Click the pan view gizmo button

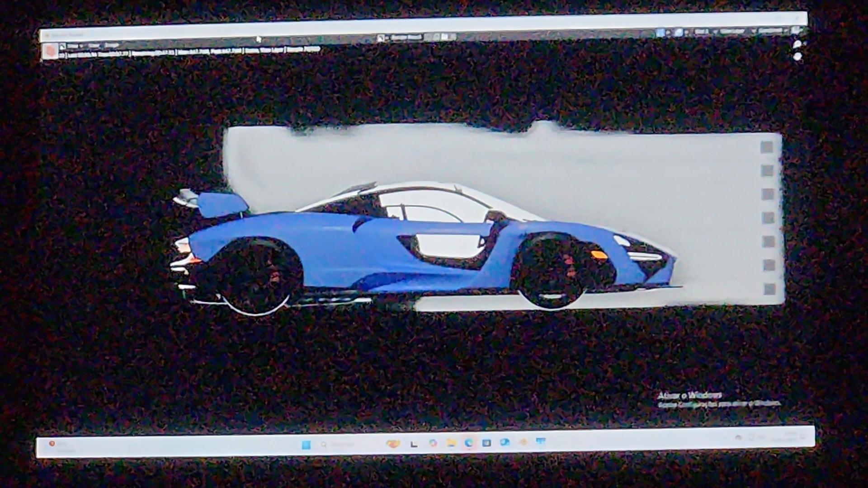pyautogui.click(x=797, y=56)
